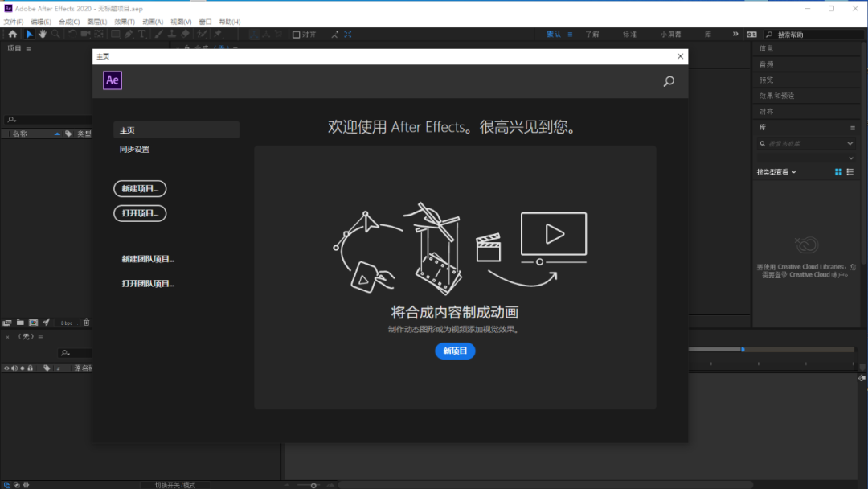Switch library to grid view

[838, 172]
